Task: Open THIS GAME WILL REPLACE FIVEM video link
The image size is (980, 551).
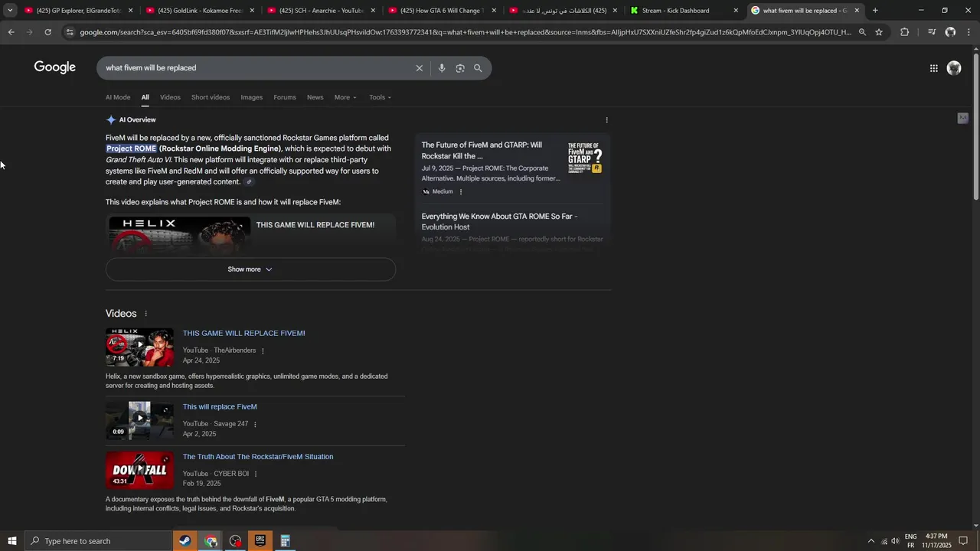Action: coord(243,334)
